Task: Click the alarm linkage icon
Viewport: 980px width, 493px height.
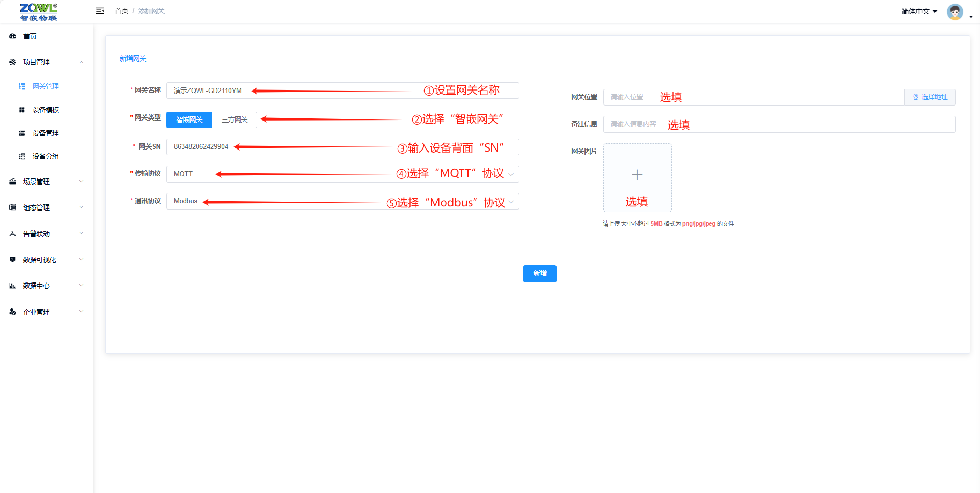Action: click(x=12, y=234)
